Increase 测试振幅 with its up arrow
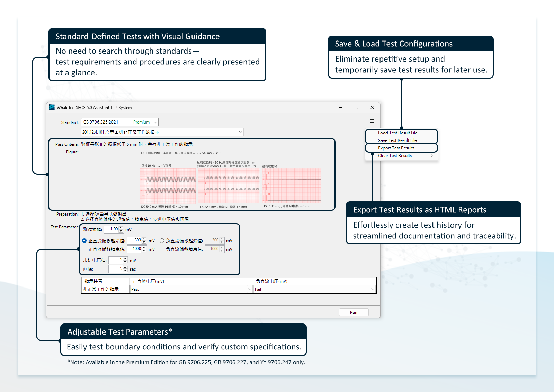 pos(121,228)
